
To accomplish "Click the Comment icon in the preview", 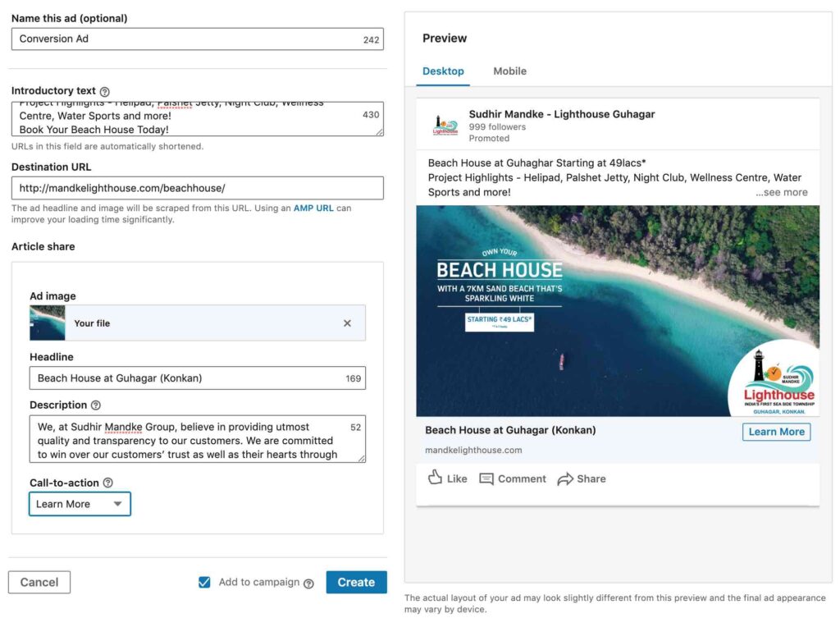I will pos(487,478).
